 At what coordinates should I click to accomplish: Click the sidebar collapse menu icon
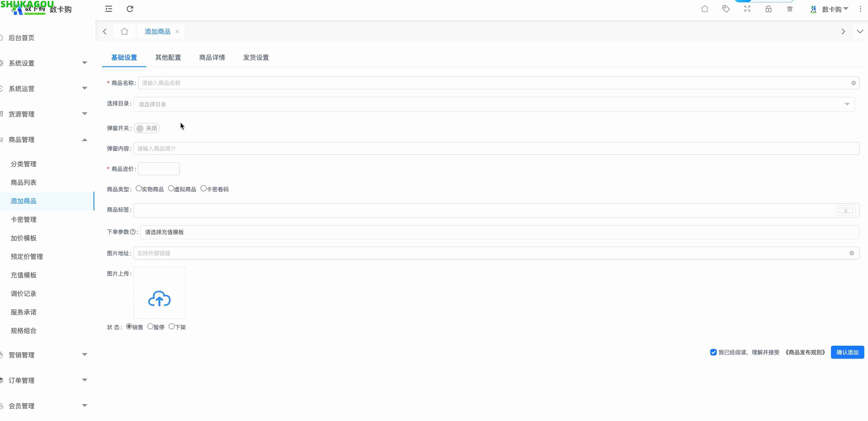pos(108,9)
